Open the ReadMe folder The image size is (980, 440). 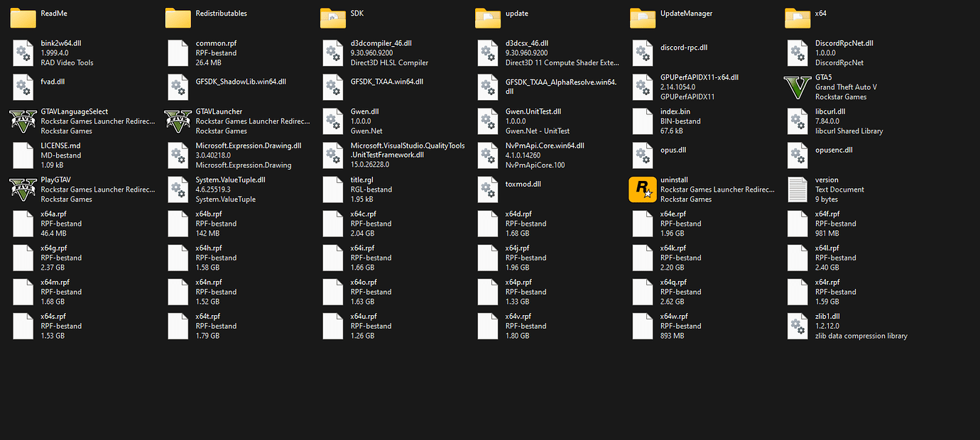(22, 16)
